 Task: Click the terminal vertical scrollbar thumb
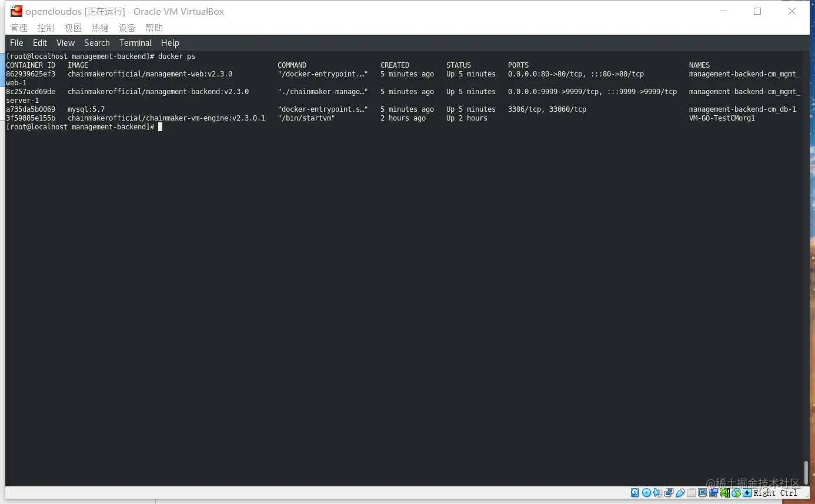(x=806, y=472)
